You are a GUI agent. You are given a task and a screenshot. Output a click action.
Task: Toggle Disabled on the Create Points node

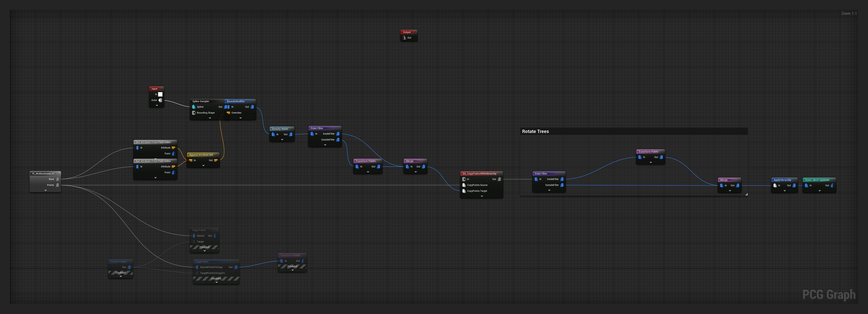121,273
